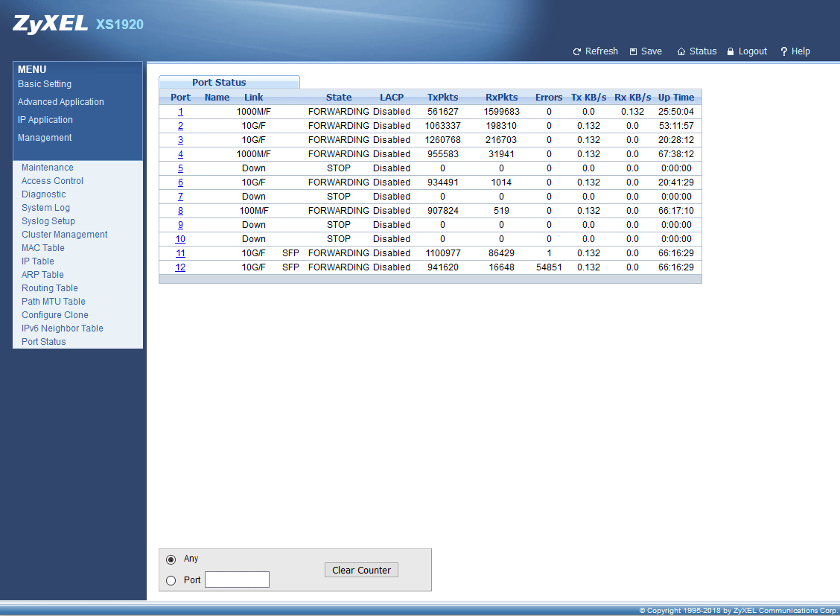The width and height of the screenshot is (840, 616).
Task: Open Advanced Application menu
Action: coord(61,102)
